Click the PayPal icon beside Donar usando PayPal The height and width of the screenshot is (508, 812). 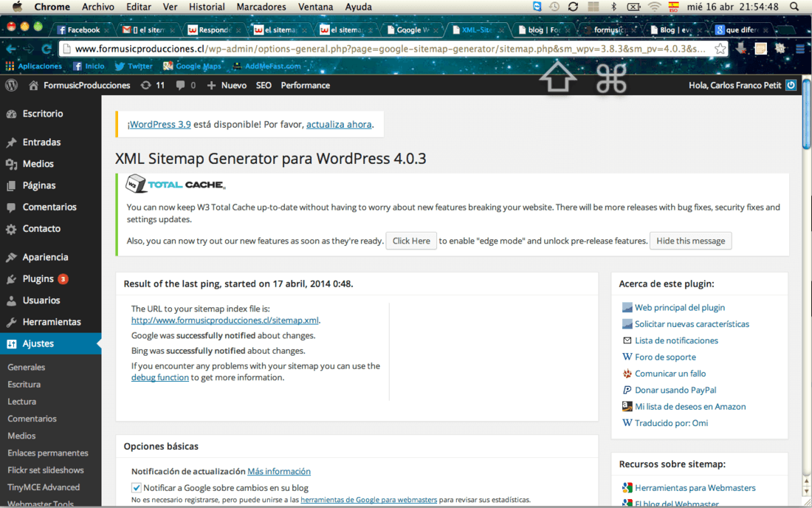pos(627,391)
